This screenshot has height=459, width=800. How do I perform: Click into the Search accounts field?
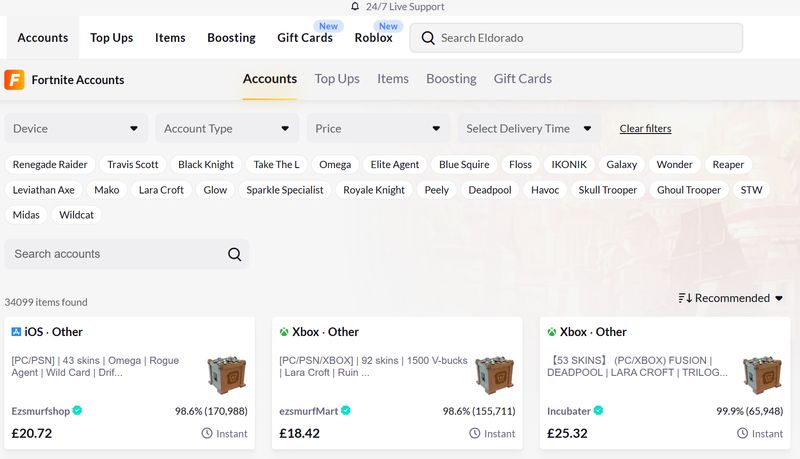(x=127, y=254)
